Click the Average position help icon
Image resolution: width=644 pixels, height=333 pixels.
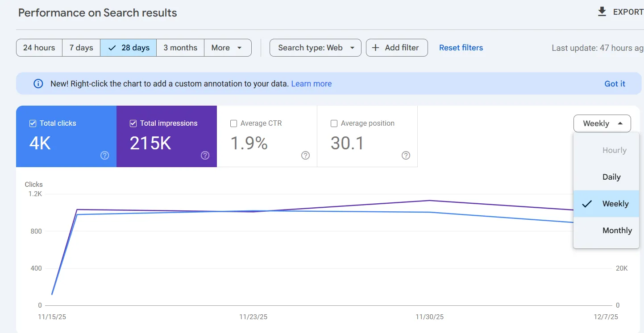tap(406, 156)
